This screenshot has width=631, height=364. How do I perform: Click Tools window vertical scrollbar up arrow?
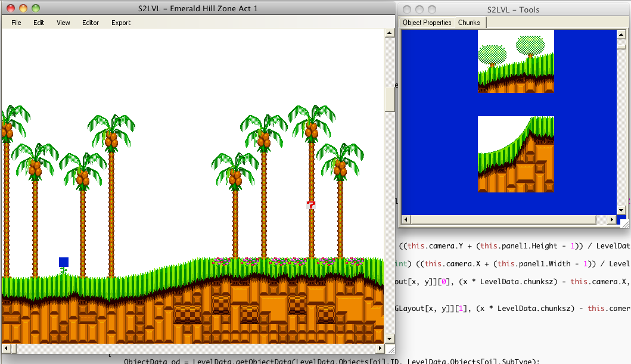click(621, 35)
